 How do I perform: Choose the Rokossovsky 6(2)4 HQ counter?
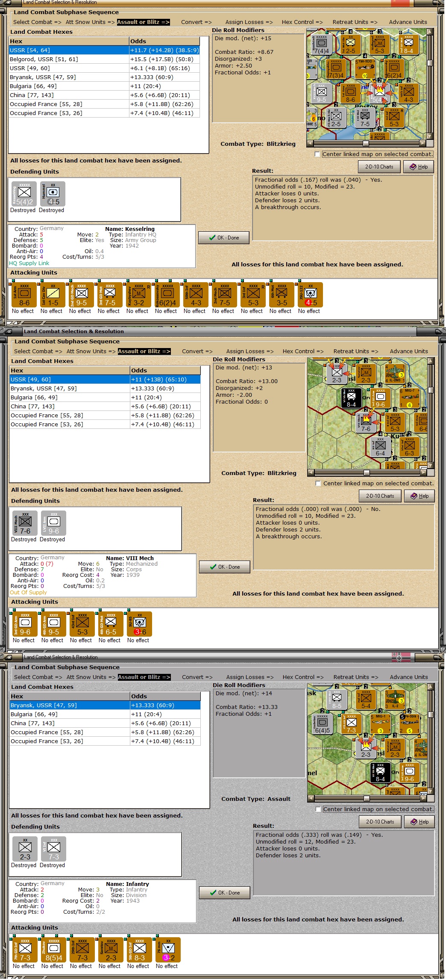coord(167,295)
